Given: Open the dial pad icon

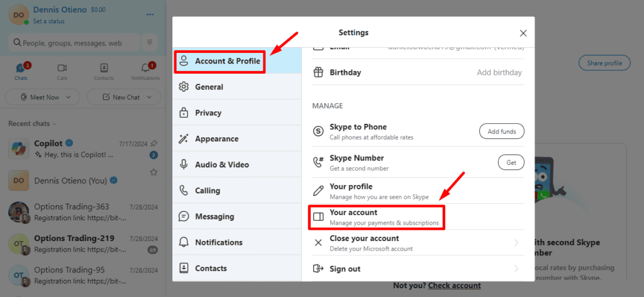Looking at the screenshot, I should pyautogui.click(x=150, y=42).
